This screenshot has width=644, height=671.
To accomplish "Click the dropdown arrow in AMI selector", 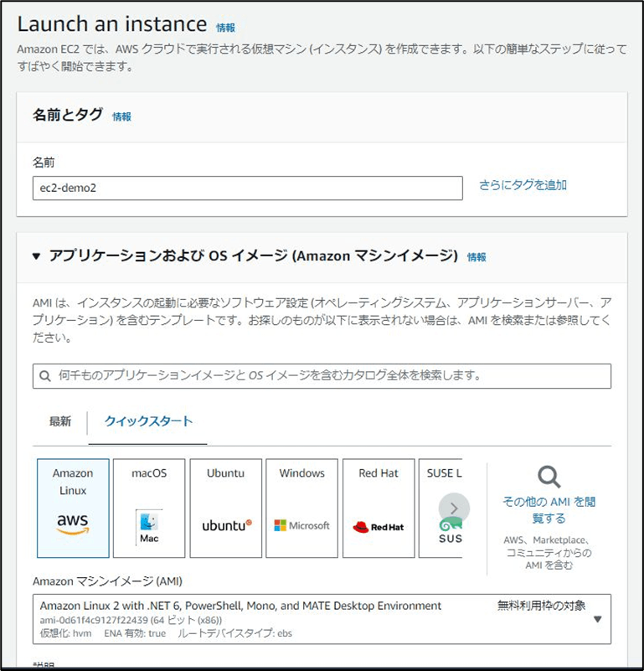I will click(598, 619).
